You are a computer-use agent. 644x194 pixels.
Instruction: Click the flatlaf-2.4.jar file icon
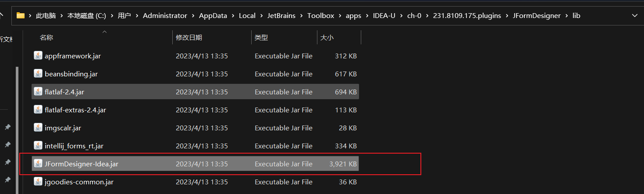coord(38,92)
